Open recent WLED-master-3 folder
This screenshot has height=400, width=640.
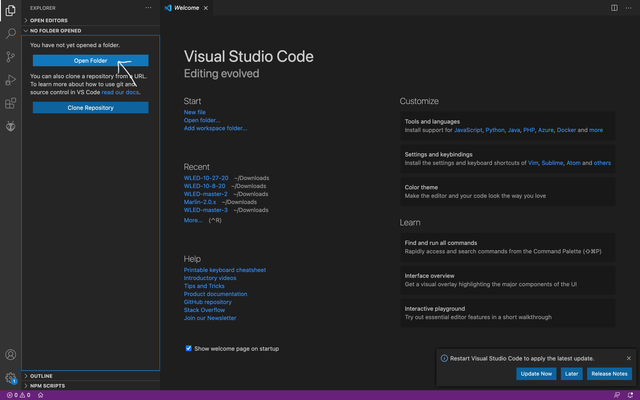[206, 210]
